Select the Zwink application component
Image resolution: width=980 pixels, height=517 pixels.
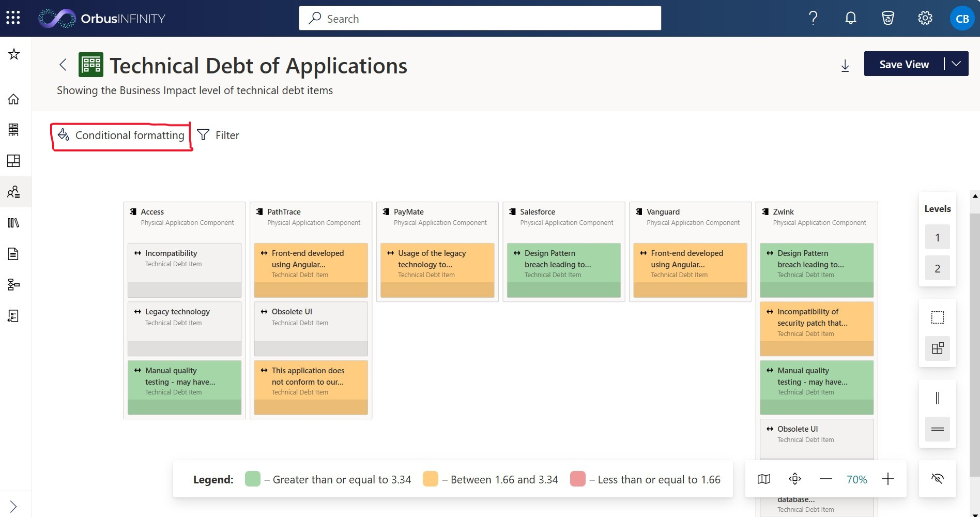(x=817, y=217)
